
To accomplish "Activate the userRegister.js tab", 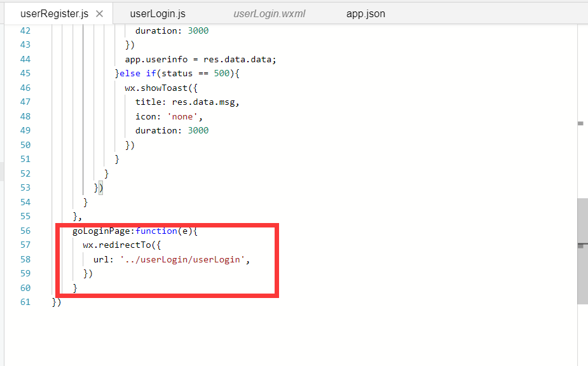I will point(55,14).
